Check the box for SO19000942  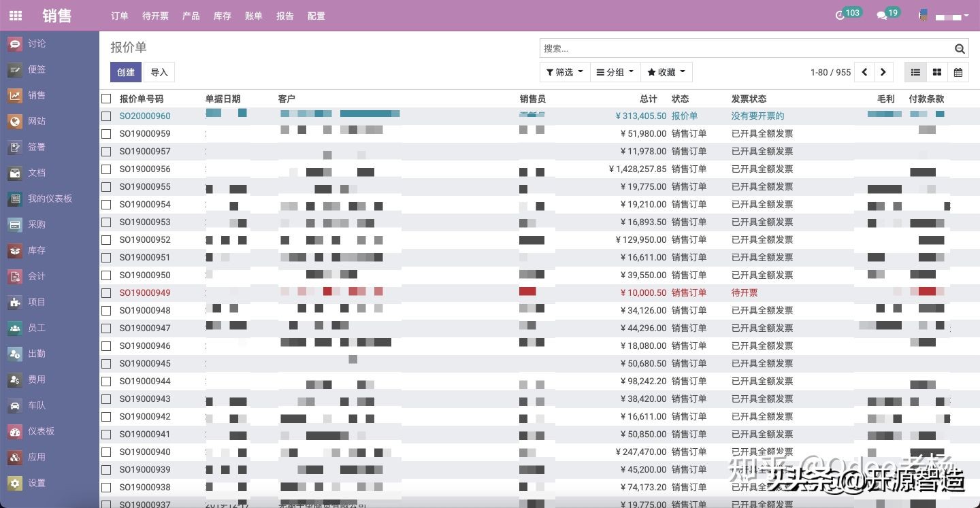point(106,417)
